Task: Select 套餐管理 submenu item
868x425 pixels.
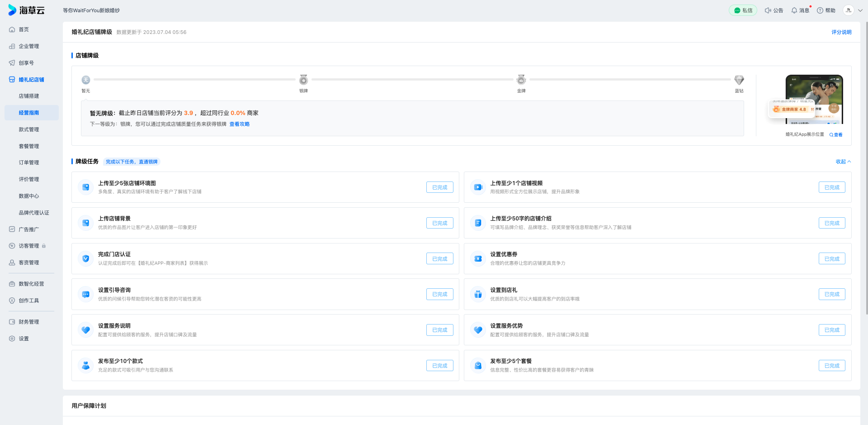Action: click(x=29, y=146)
